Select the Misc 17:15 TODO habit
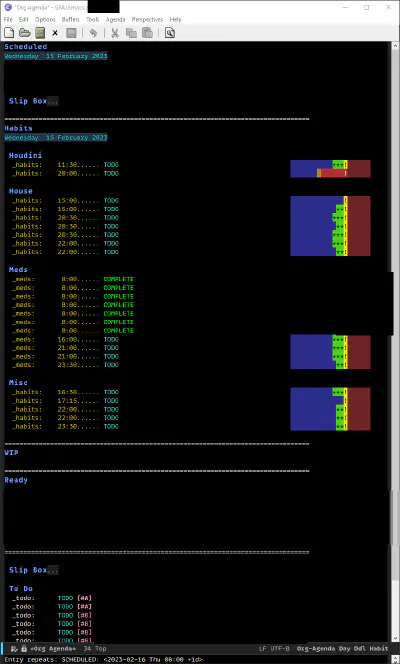The width and height of the screenshot is (400, 664). coord(65,401)
